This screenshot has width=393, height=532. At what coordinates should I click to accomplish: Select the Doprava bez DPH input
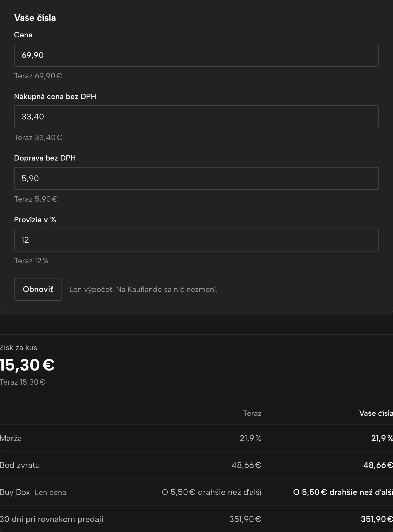196,178
